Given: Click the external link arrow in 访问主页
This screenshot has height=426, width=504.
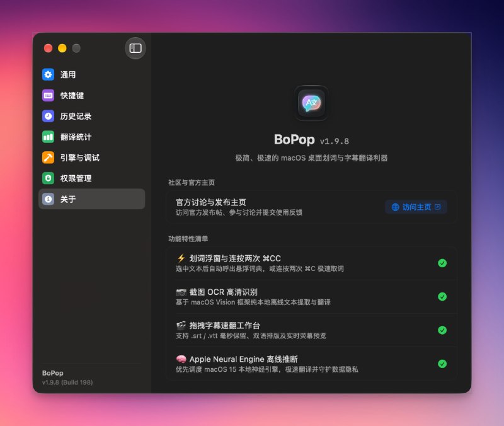Looking at the screenshot, I should (437, 207).
